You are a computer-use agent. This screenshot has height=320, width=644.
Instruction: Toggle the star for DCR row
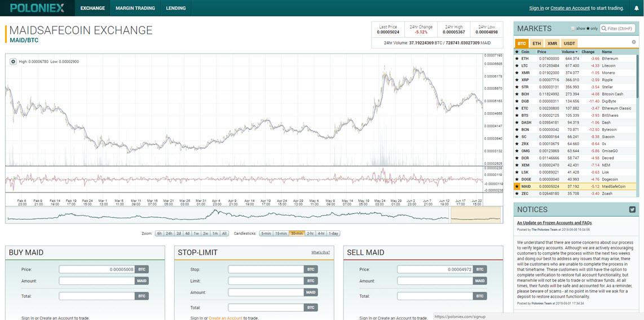click(x=517, y=158)
